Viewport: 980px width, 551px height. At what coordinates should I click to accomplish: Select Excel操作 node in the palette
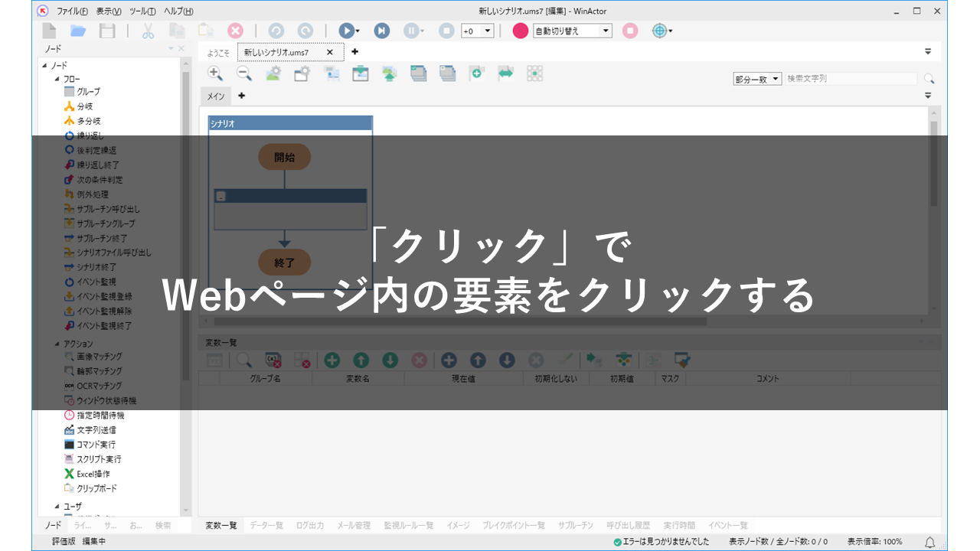[93, 474]
